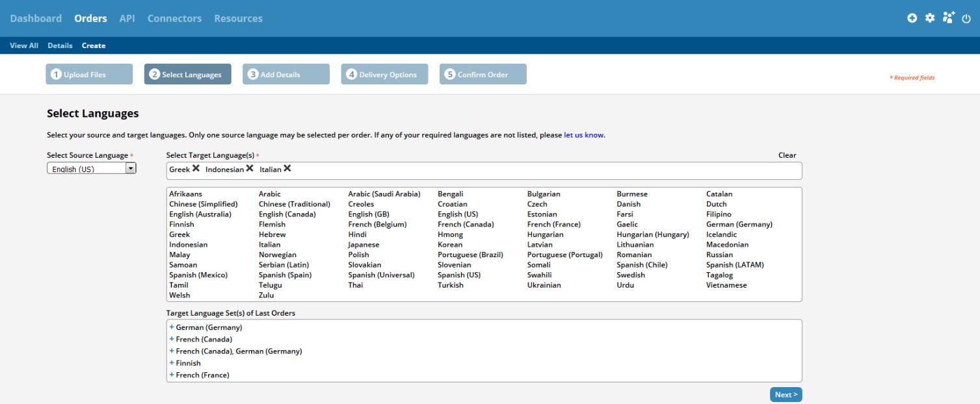Add the Finnish set via plus icon

click(x=172, y=363)
